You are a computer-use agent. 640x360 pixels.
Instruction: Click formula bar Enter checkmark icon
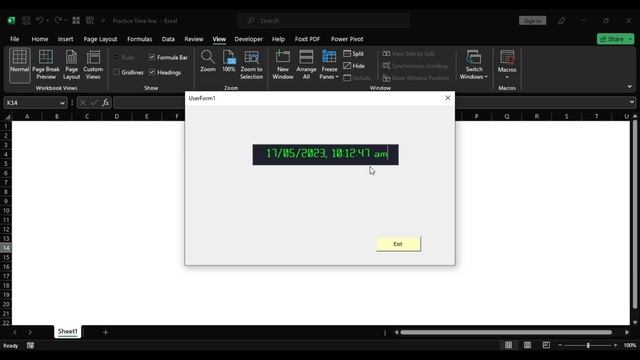coord(94,102)
